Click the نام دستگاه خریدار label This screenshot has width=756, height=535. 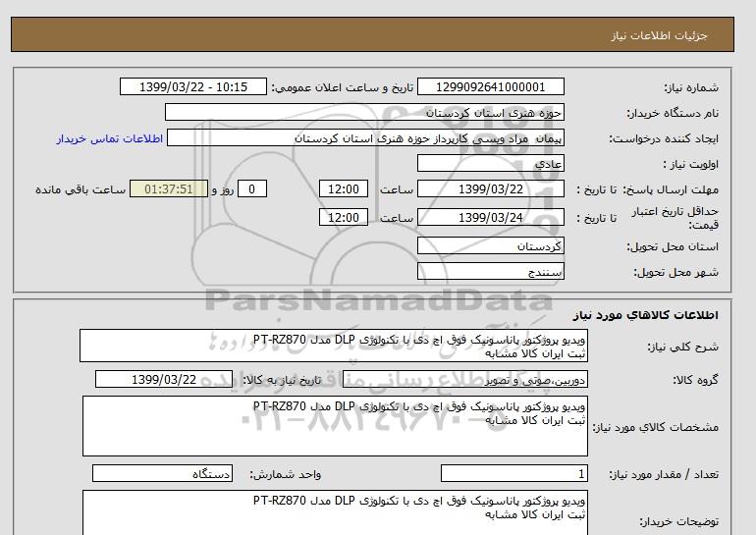(673, 113)
